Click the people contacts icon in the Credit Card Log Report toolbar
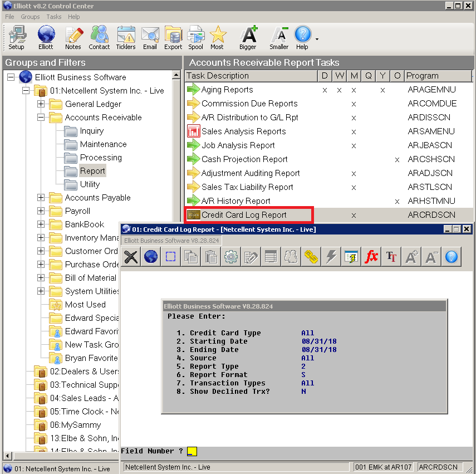476x474 pixels. coord(291,257)
